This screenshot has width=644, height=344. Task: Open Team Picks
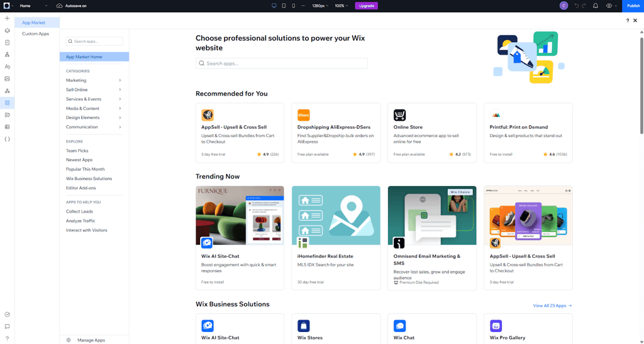pyautogui.click(x=77, y=151)
